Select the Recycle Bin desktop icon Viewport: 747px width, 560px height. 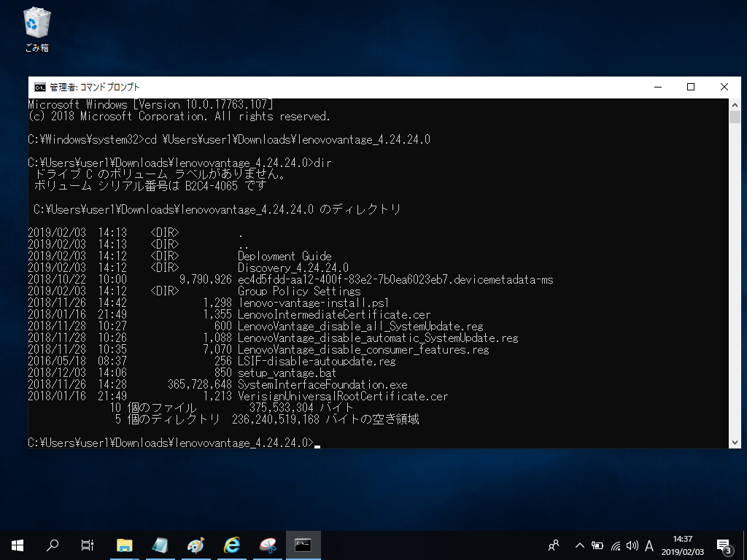click(36, 29)
